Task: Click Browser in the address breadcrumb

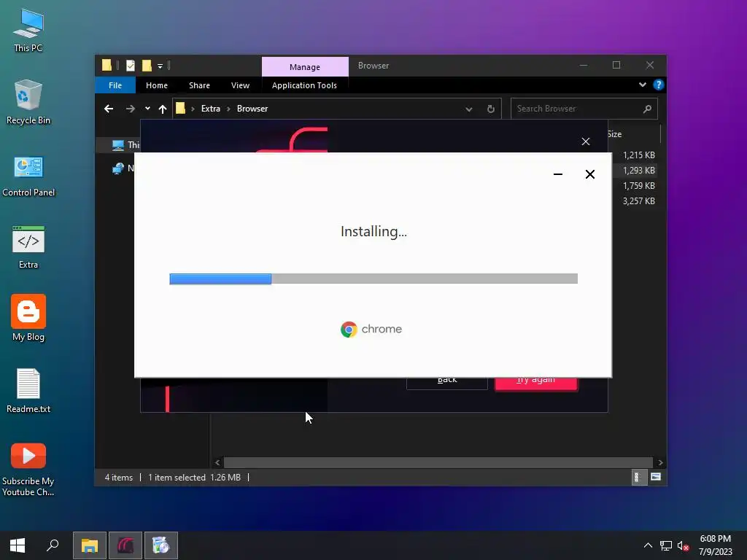Action: tap(252, 109)
